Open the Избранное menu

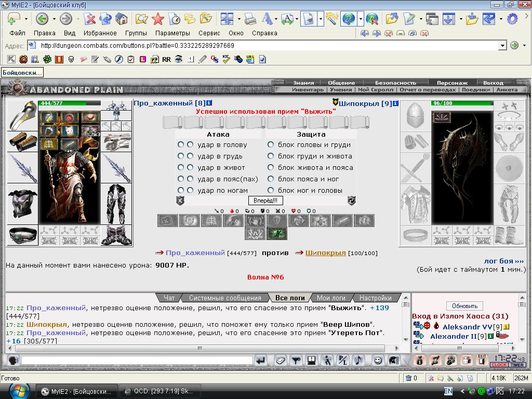click(x=100, y=33)
